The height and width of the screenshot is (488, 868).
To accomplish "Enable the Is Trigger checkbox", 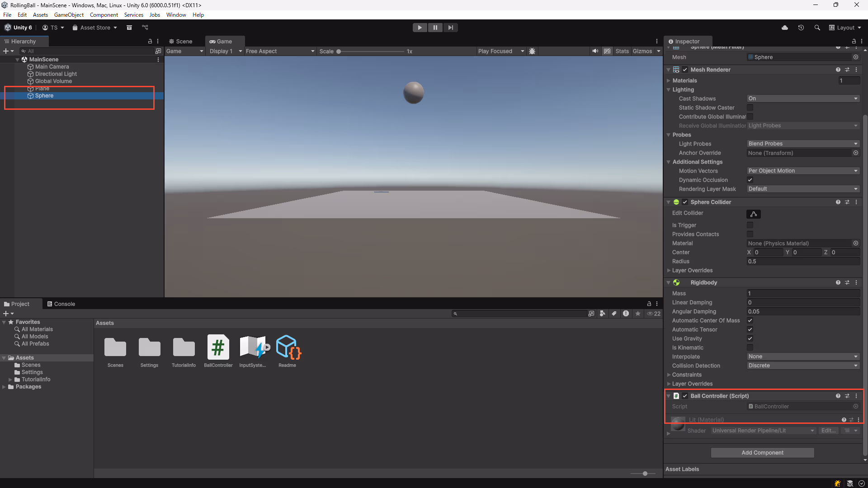I will coord(750,225).
